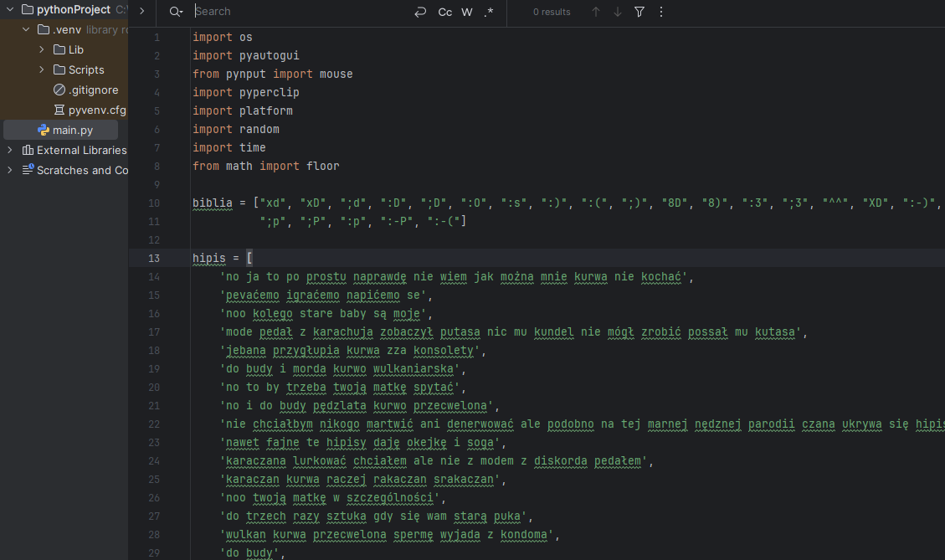Open the search filter options
This screenshot has height=560, width=945.
click(x=639, y=12)
